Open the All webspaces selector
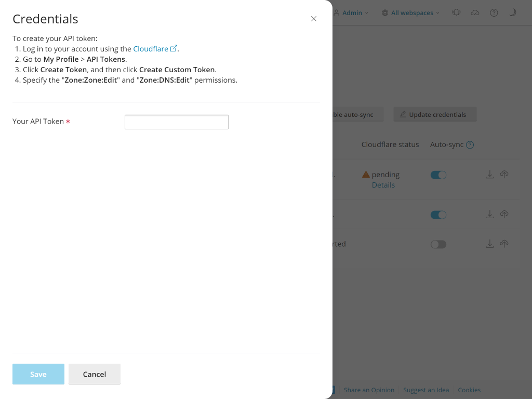 (410, 12)
